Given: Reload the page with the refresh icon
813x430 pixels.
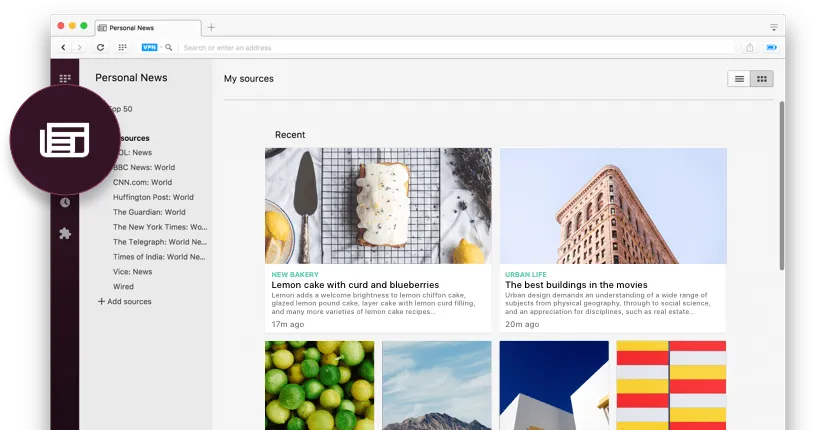Looking at the screenshot, I should (101, 47).
